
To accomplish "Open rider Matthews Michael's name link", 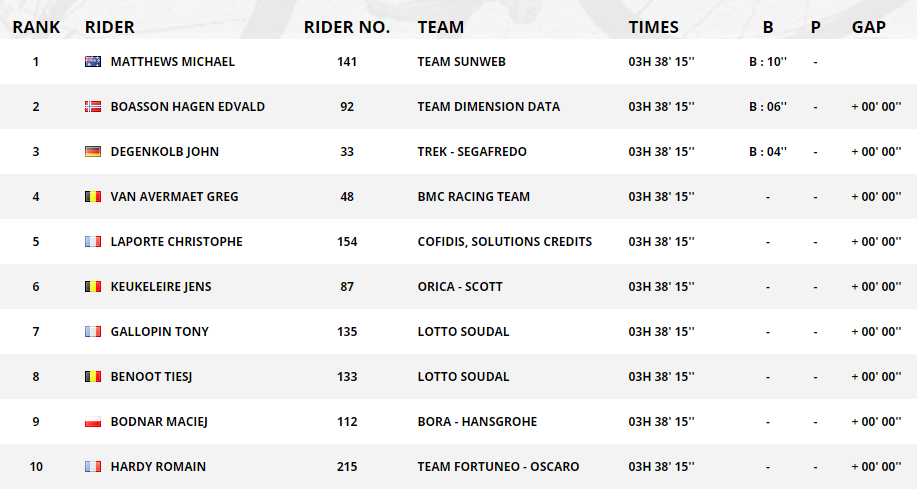I will [x=173, y=62].
